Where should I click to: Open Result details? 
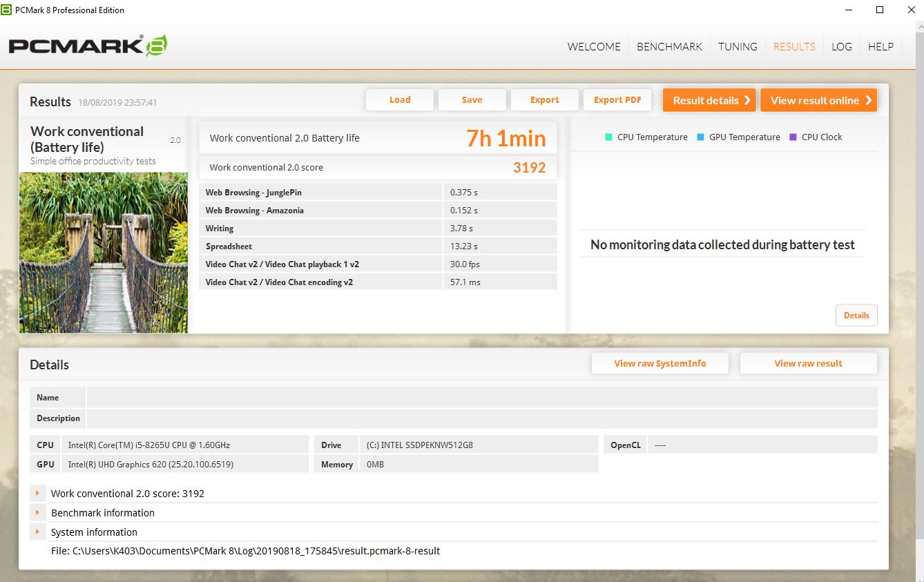pos(709,100)
